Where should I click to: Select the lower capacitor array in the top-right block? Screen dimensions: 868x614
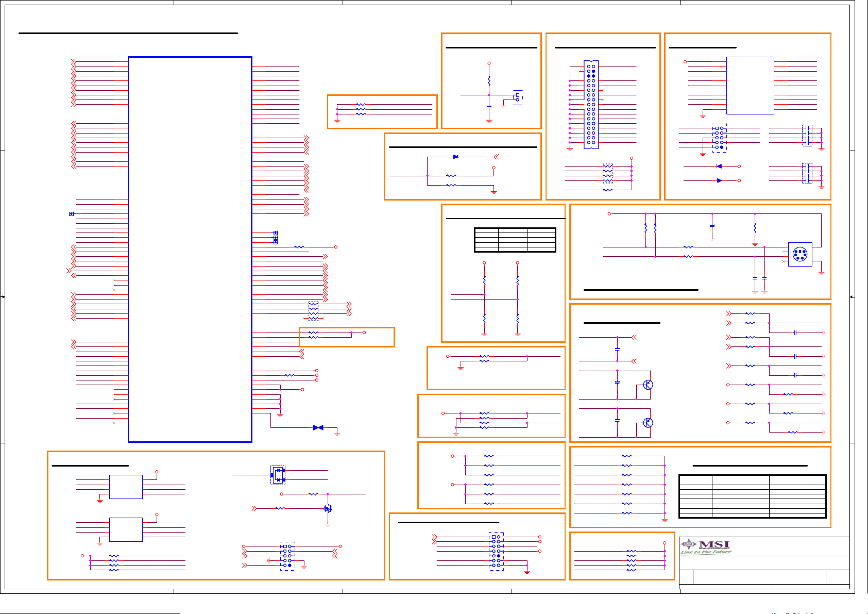click(807, 173)
